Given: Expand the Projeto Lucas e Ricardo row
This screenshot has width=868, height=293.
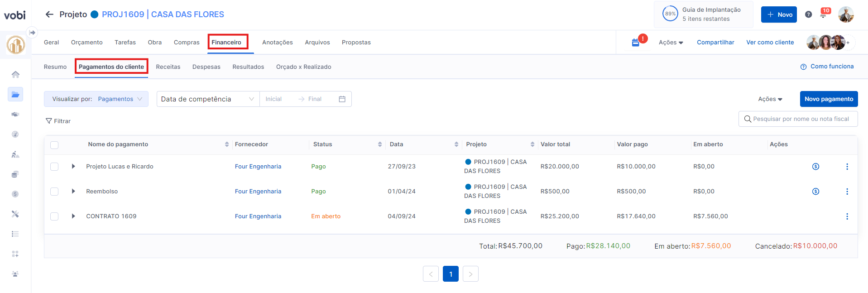Looking at the screenshot, I should point(73,167).
